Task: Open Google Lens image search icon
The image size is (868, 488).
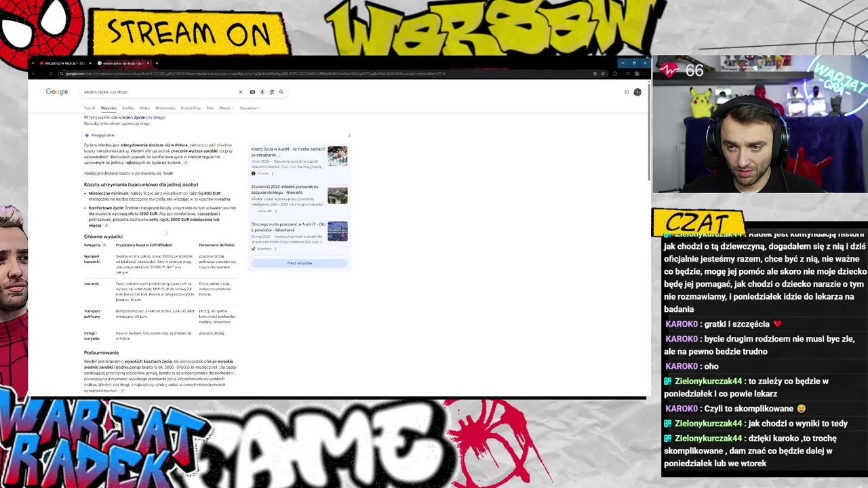Action: (x=272, y=92)
